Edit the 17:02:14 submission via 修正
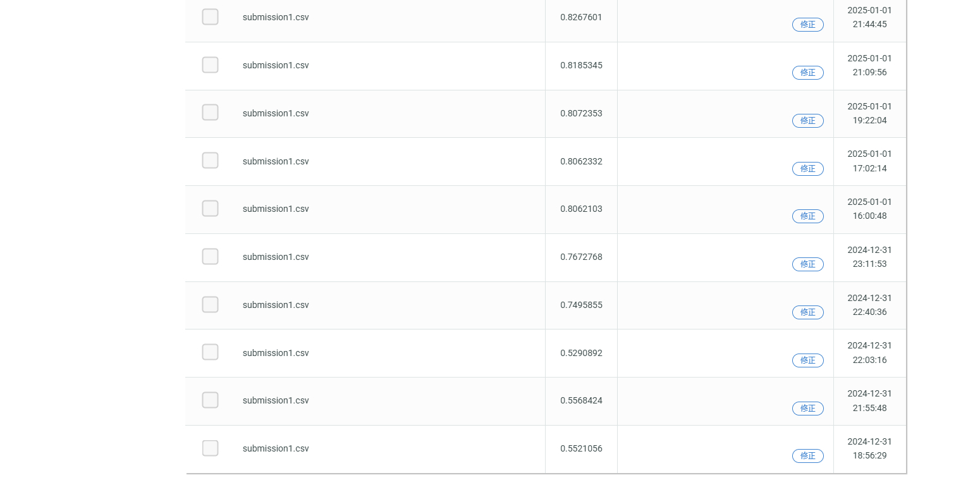This screenshot has width=980, height=480. 807,169
